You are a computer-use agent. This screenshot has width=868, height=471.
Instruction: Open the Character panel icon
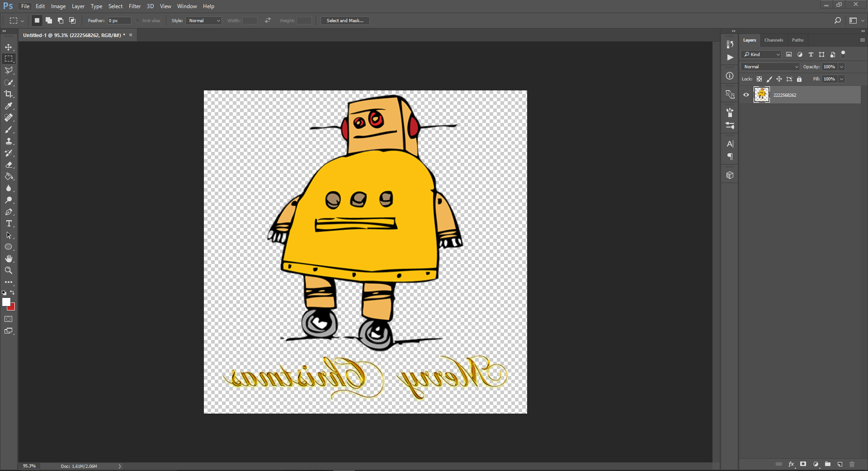730,144
